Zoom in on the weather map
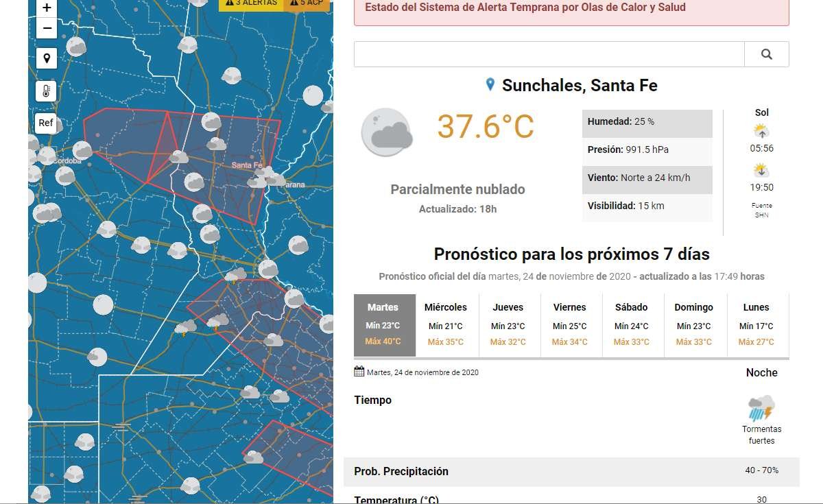The height and width of the screenshot is (504, 823). coord(47,8)
